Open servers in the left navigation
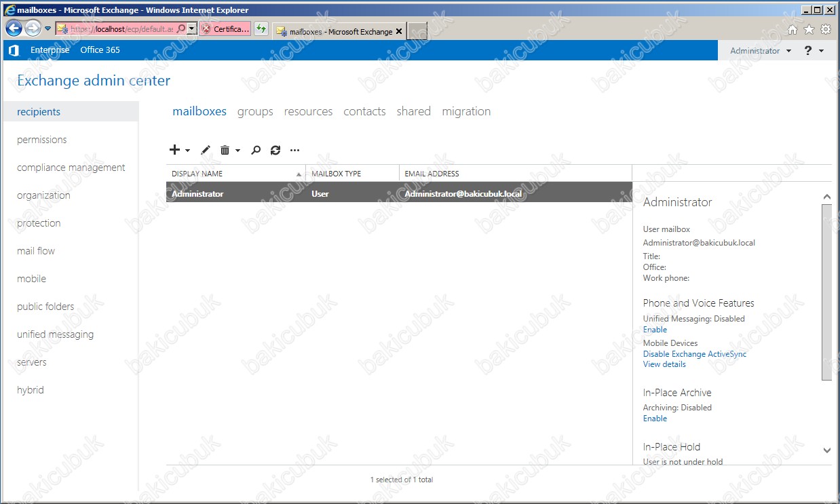840x504 pixels. point(32,362)
